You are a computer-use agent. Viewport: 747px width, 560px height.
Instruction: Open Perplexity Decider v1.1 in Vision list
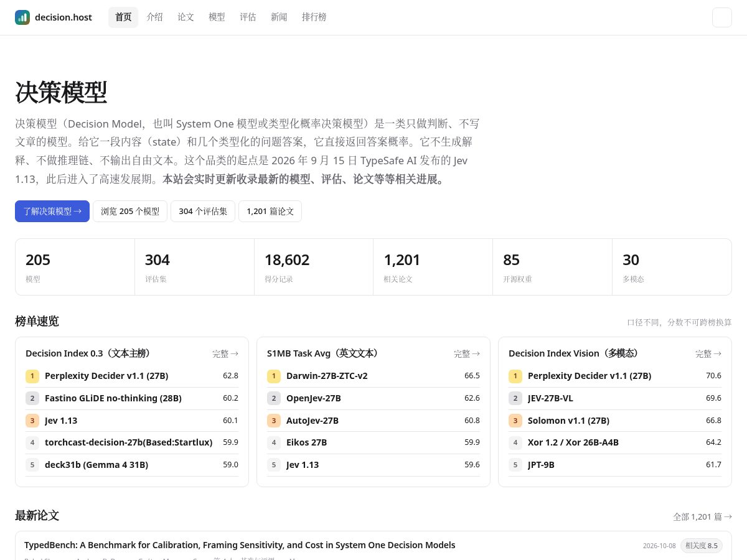[590, 376]
